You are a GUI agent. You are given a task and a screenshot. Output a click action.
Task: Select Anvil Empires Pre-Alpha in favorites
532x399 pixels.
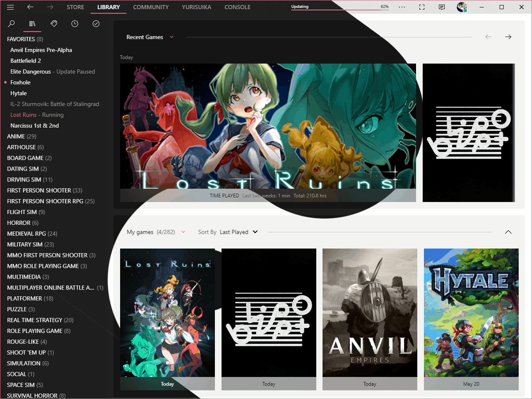41,50
